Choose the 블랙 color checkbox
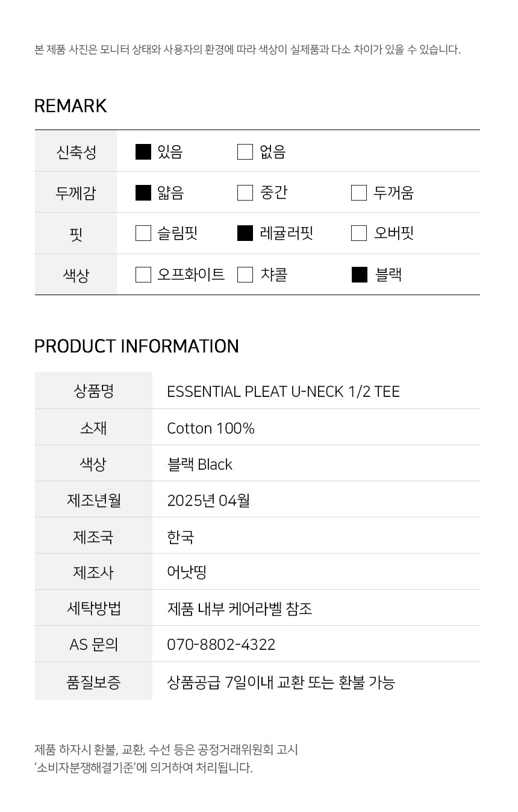This screenshot has height=812, width=518. point(360,275)
